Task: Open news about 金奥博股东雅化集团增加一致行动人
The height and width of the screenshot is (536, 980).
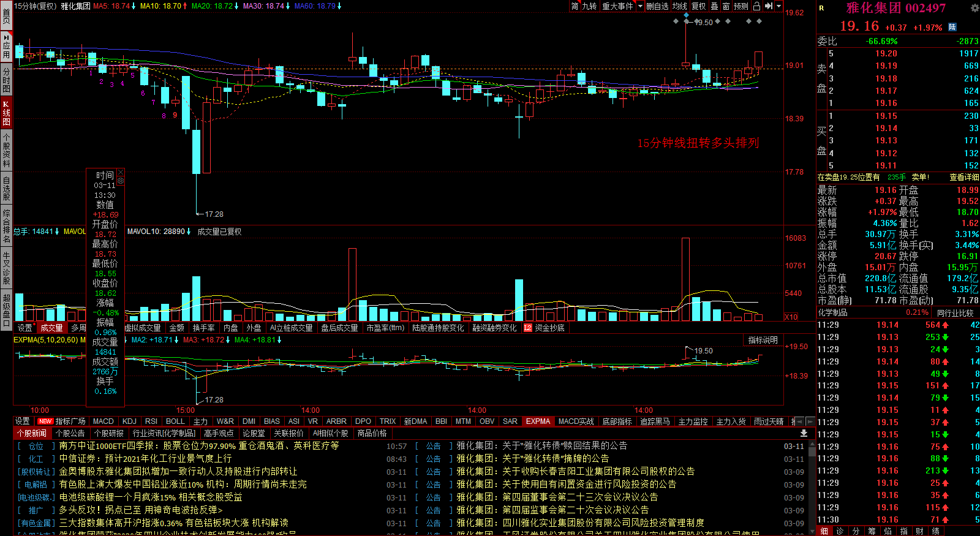Action: point(178,472)
